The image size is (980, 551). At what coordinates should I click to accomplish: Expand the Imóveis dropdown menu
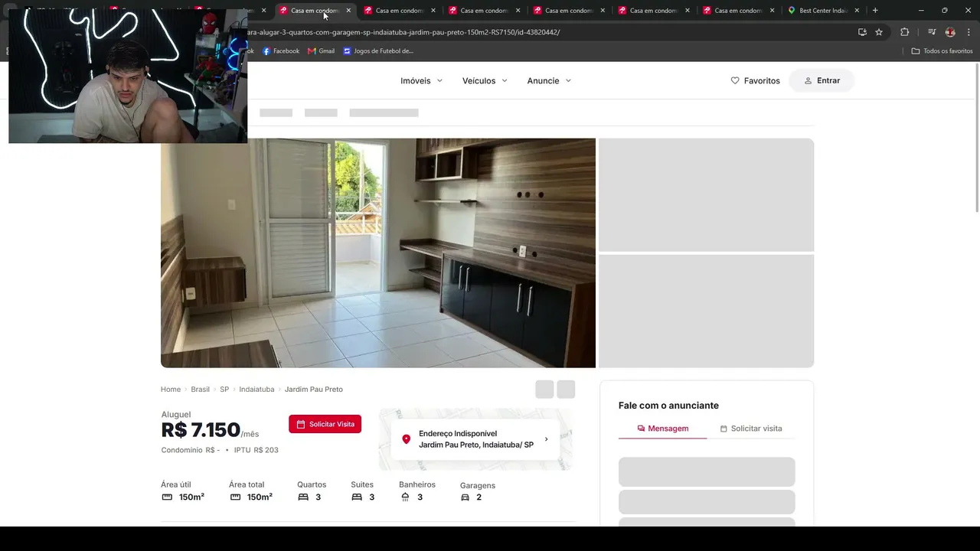click(422, 80)
